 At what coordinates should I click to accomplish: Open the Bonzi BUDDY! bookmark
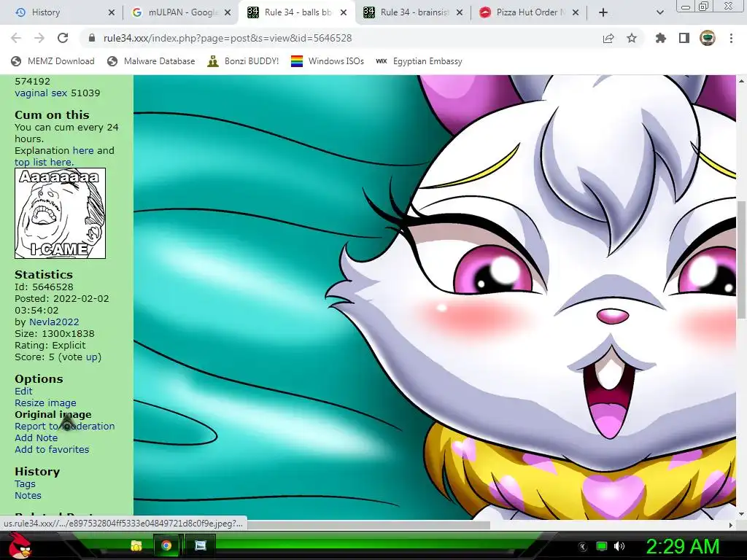point(244,61)
